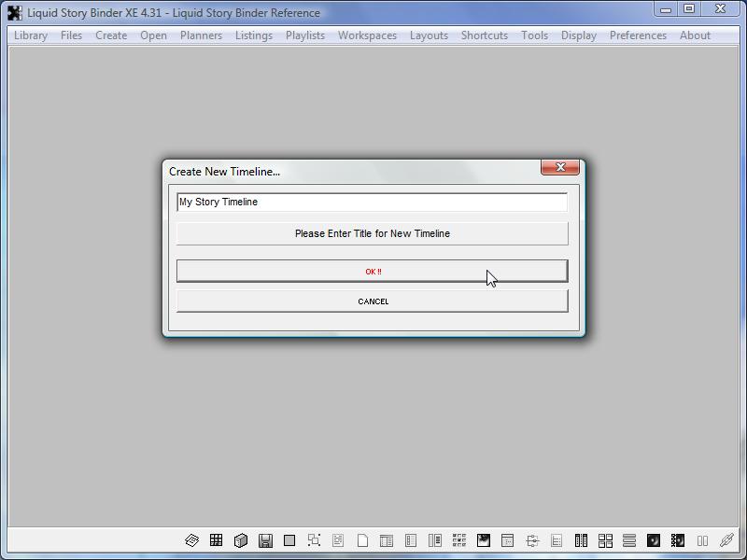Click the three horizontal bars icon

click(x=629, y=540)
